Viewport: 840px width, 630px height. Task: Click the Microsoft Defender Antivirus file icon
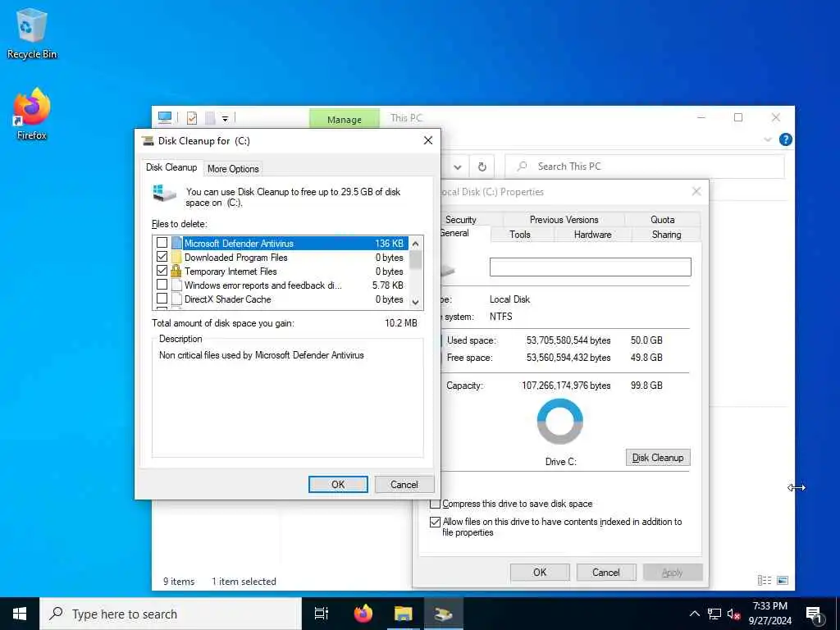[x=177, y=243]
